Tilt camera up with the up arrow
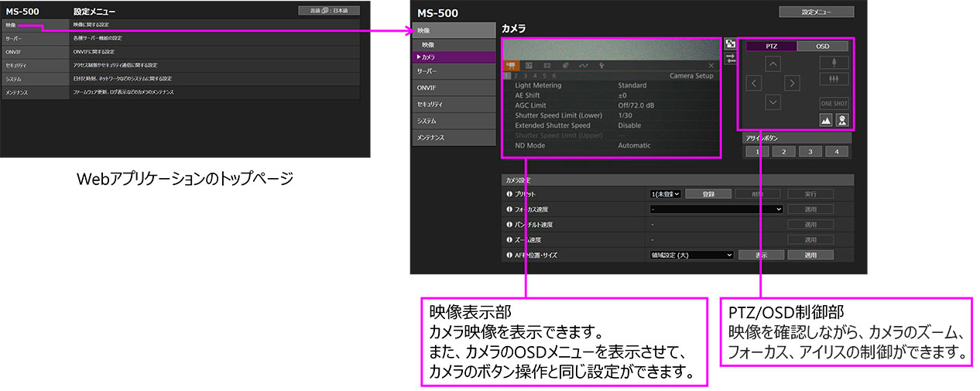 tap(773, 63)
